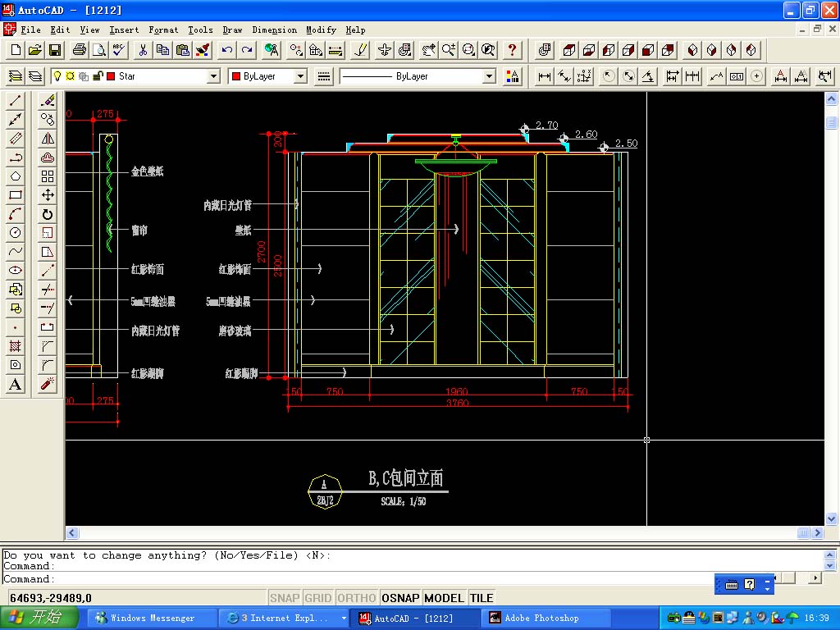The image size is (840, 630).
Task: Click the Explode tool icon
Action: pos(48,384)
